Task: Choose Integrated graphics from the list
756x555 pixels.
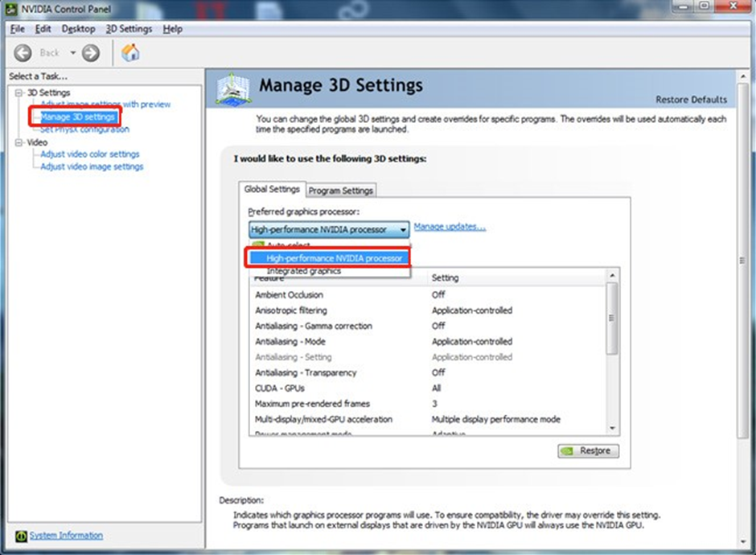Action: coord(303,272)
